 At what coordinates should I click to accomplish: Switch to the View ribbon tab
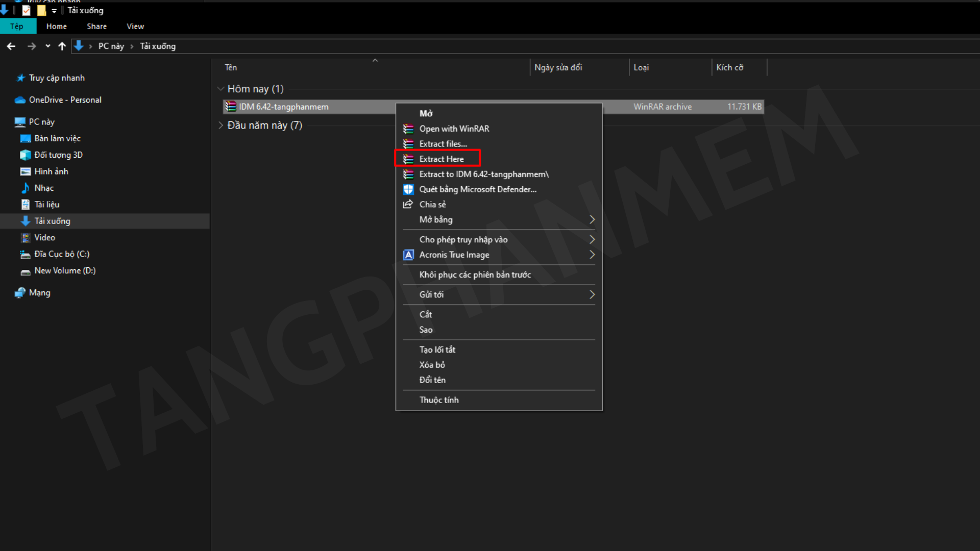coord(135,27)
